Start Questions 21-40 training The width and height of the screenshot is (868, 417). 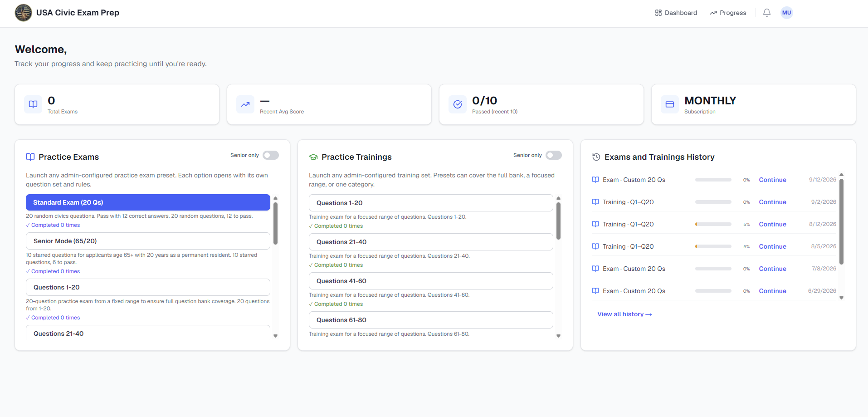coord(431,242)
